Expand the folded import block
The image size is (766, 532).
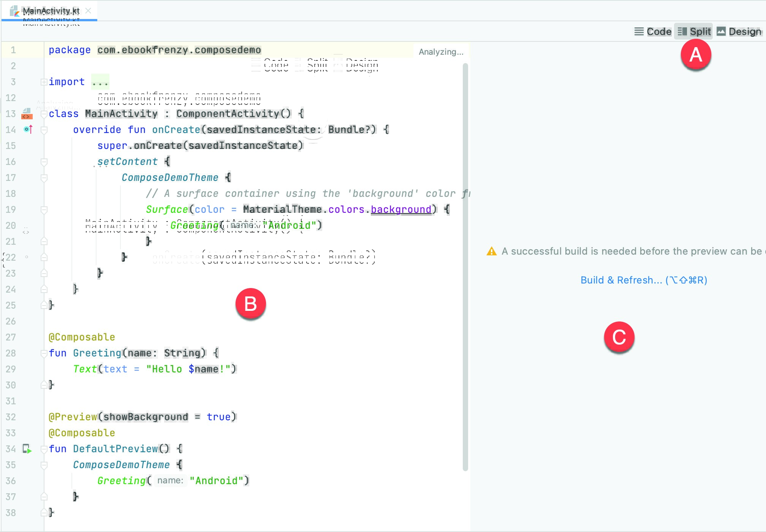(44, 82)
